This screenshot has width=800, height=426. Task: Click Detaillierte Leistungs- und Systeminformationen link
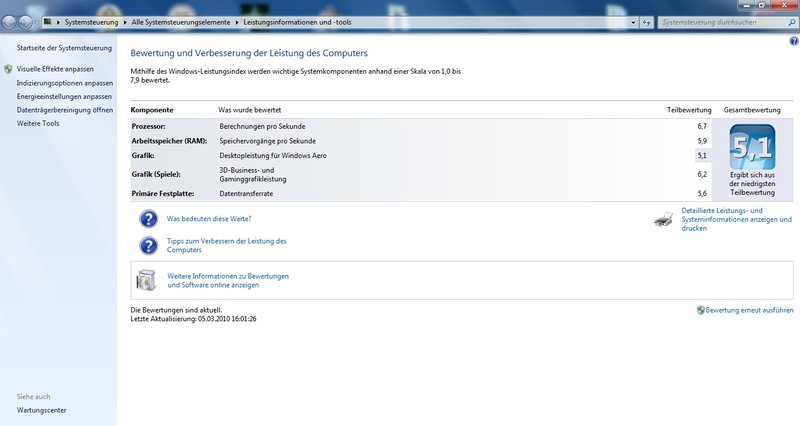click(x=737, y=219)
